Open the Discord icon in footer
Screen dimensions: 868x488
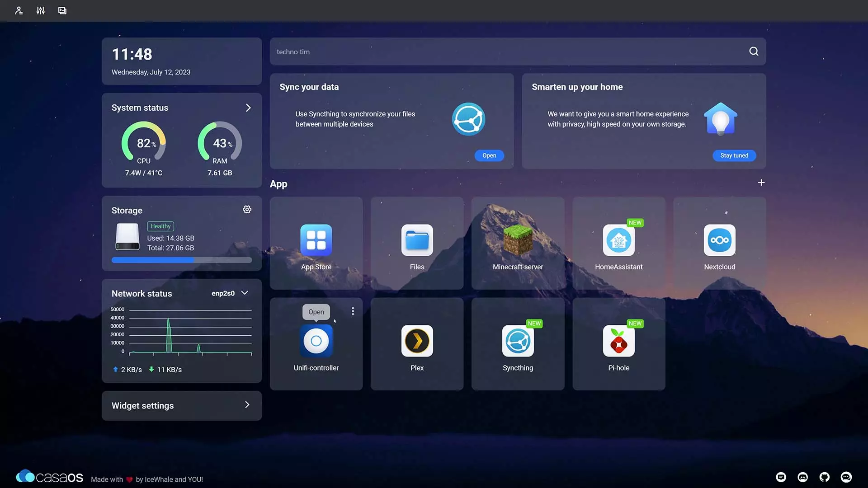pos(802,477)
